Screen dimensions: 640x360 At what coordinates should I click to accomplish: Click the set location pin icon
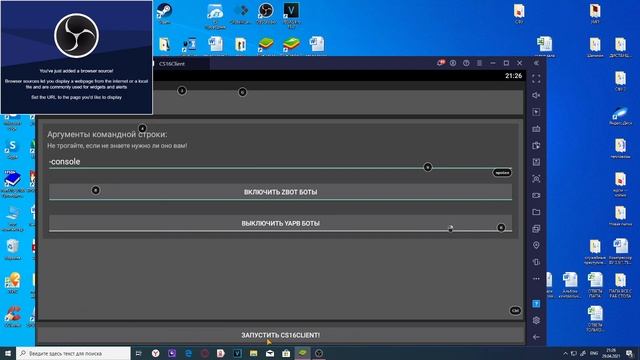(536, 245)
